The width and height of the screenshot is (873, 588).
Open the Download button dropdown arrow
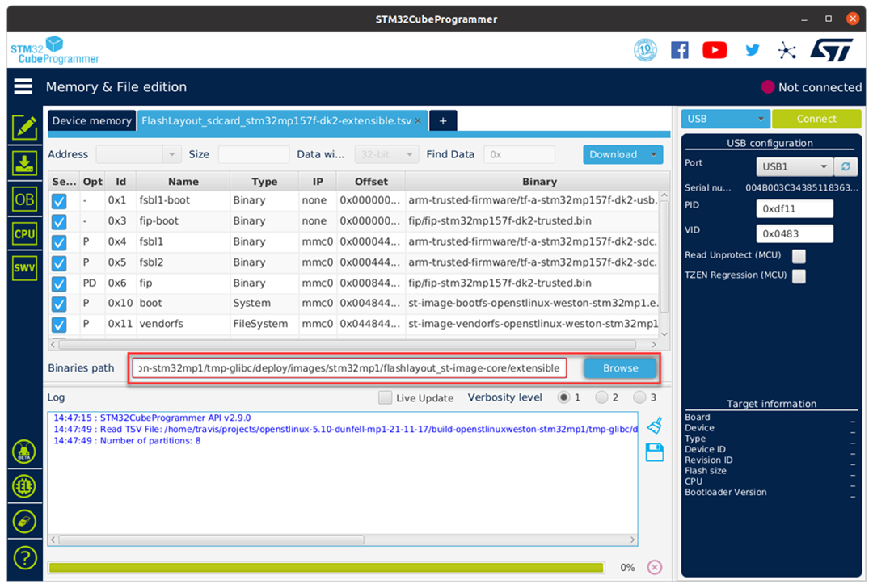(652, 154)
